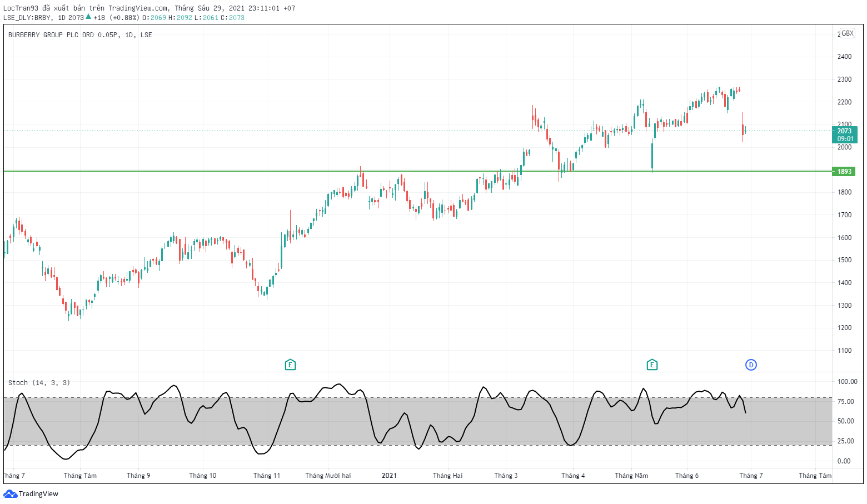Click the 100.00 stochastic scale value

pos(848,382)
